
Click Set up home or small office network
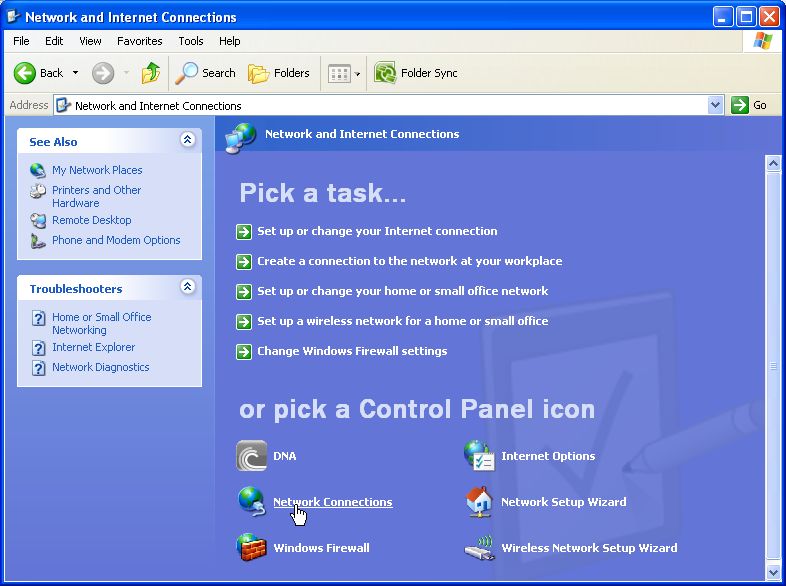tap(403, 291)
